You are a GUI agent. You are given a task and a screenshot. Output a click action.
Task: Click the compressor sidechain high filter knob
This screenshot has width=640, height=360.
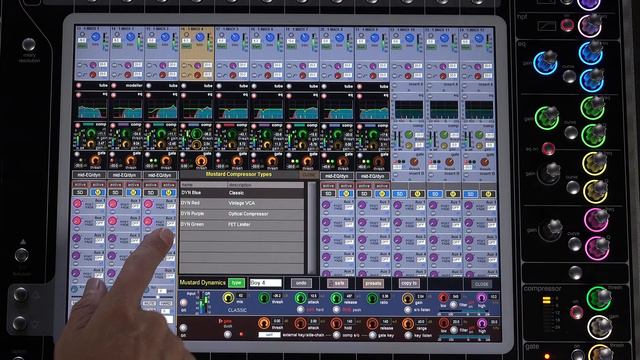pyautogui.click(x=482, y=298)
